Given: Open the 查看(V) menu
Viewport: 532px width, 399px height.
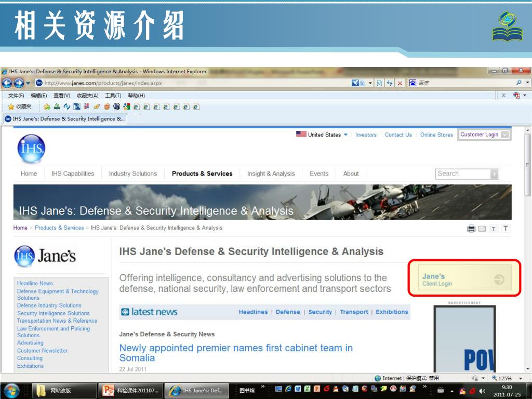Looking at the screenshot, I should pos(62,96).
